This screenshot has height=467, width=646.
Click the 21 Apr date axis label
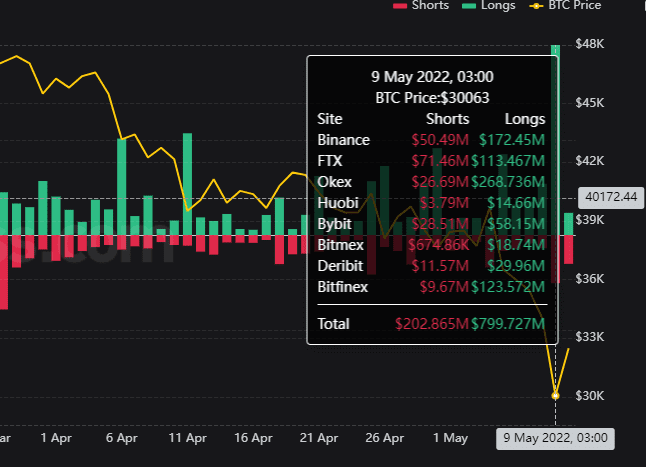[x=319, y=438]
